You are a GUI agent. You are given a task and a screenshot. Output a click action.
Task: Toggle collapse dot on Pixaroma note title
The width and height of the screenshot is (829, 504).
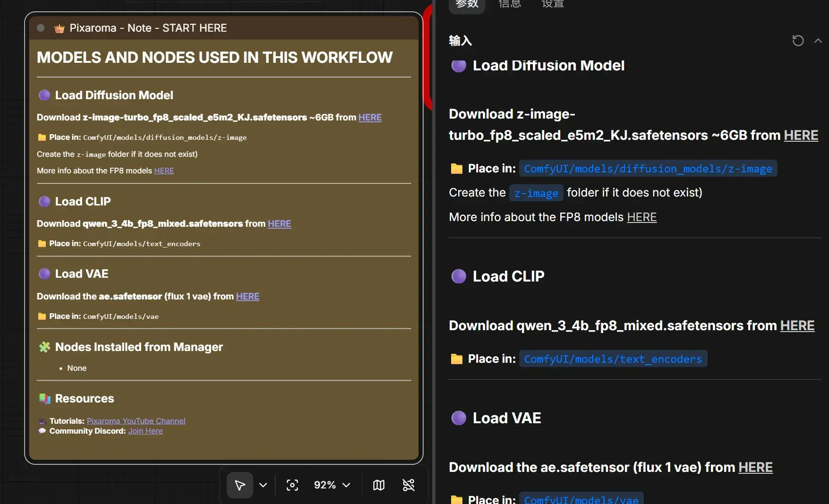tap(41, 28)
